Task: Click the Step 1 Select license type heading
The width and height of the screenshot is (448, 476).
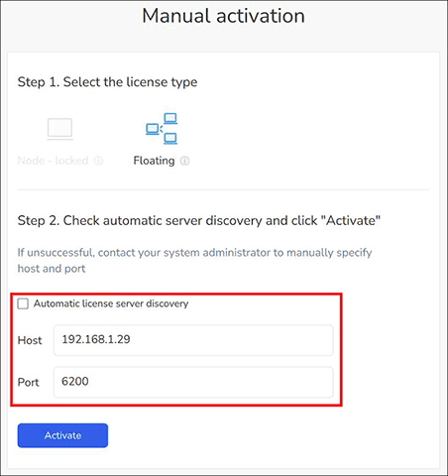Action: pyautogui.click(x=107, y=82)
